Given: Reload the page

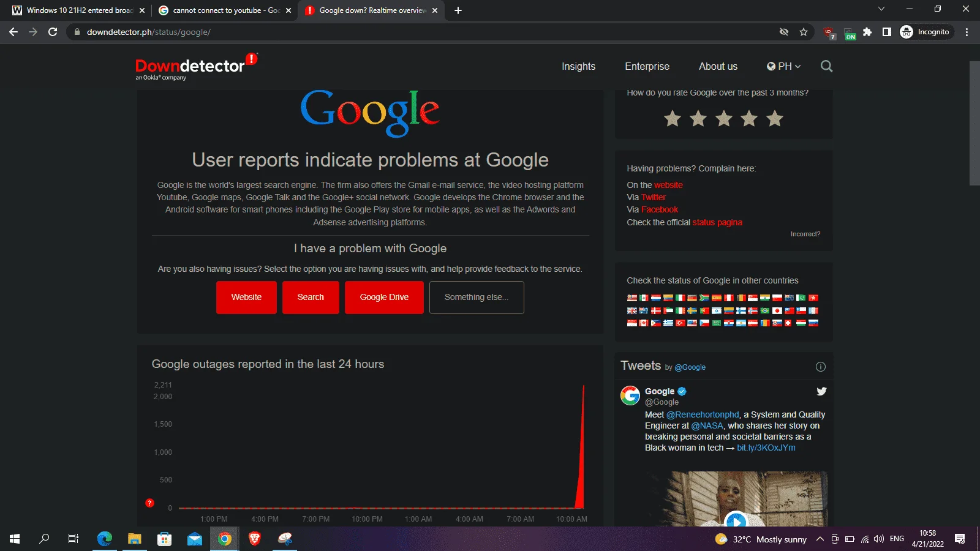Looking at the screenshot, I should [53, 32].
